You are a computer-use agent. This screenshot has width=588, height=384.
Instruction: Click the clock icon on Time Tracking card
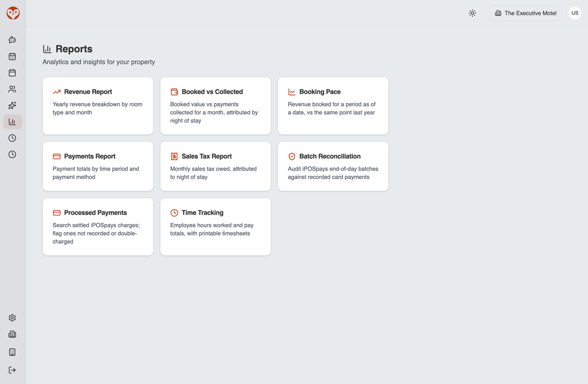tap(174, 212)
